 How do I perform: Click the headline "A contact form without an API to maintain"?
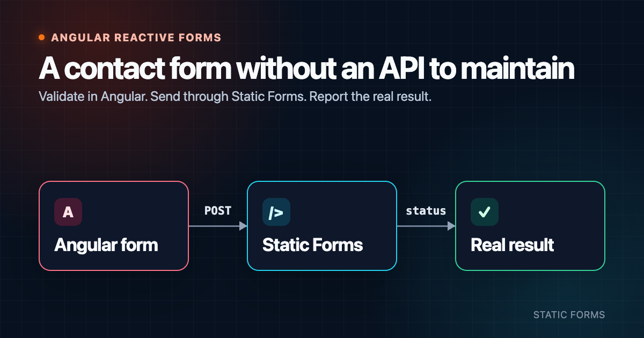pyautogui.click(x=306, y=69)
